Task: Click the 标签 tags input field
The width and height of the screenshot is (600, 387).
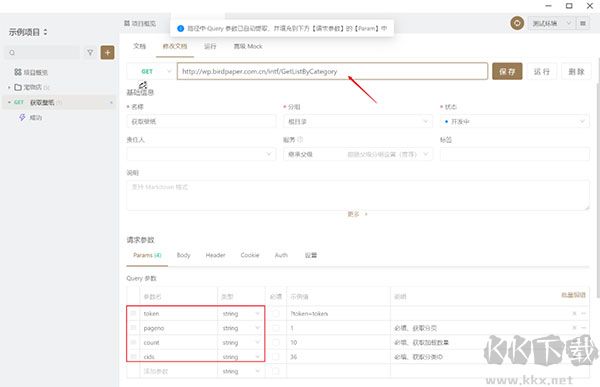Action: (x=514, y=154)
